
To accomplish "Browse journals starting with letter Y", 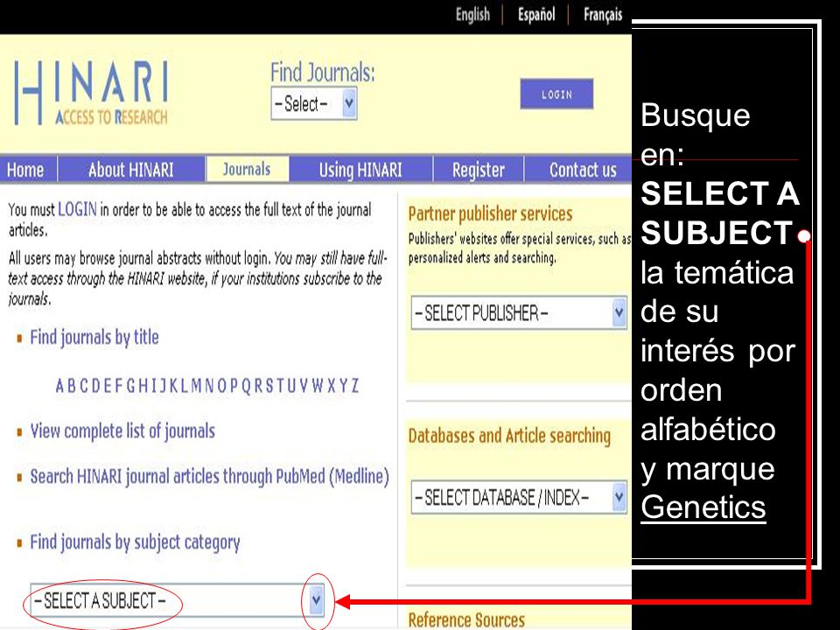I will click(x=343, y=386).
